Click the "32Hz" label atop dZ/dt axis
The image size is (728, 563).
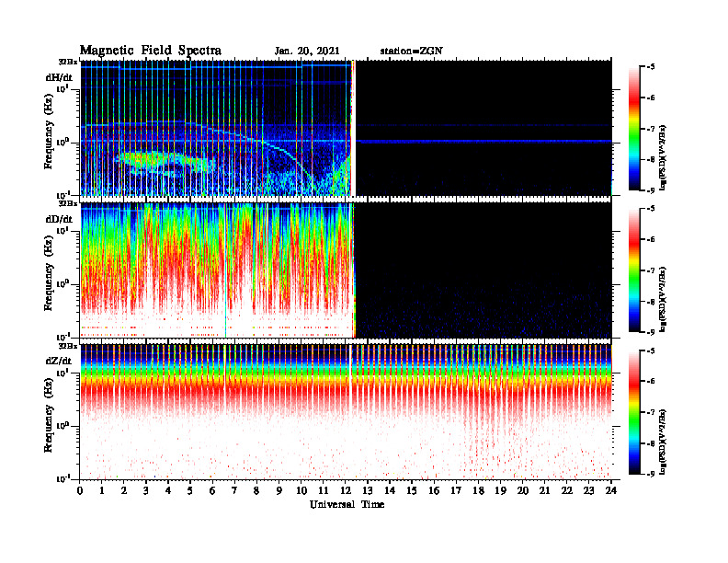(x=68, y=346)
